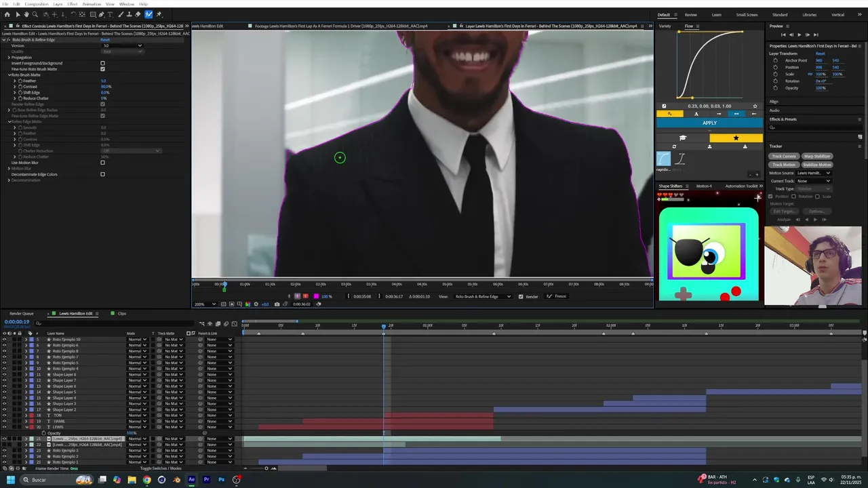Switch to the Render Queue tab
Image resolution: width=868 pixels, height=488 pixels.
coord(22,314)
